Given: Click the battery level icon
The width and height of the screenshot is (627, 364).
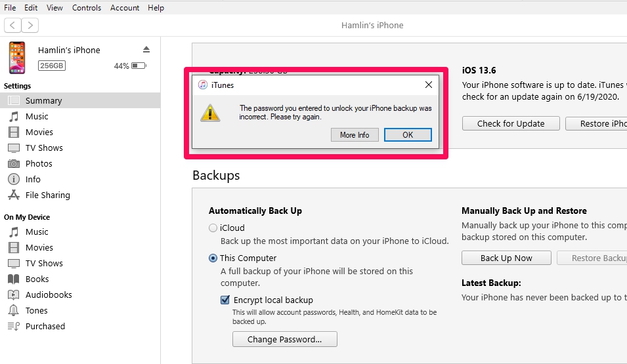Looking at the screenshot, I should coord(139,66).
